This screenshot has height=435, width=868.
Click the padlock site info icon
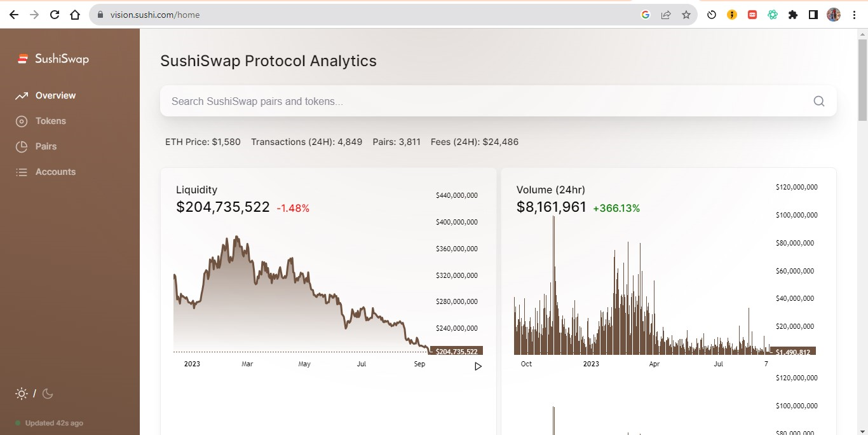click(x=100, y=15)
